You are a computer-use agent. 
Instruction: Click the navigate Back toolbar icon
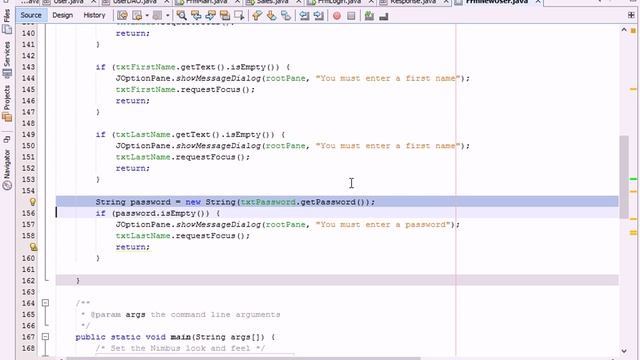(x=138, y=16)
